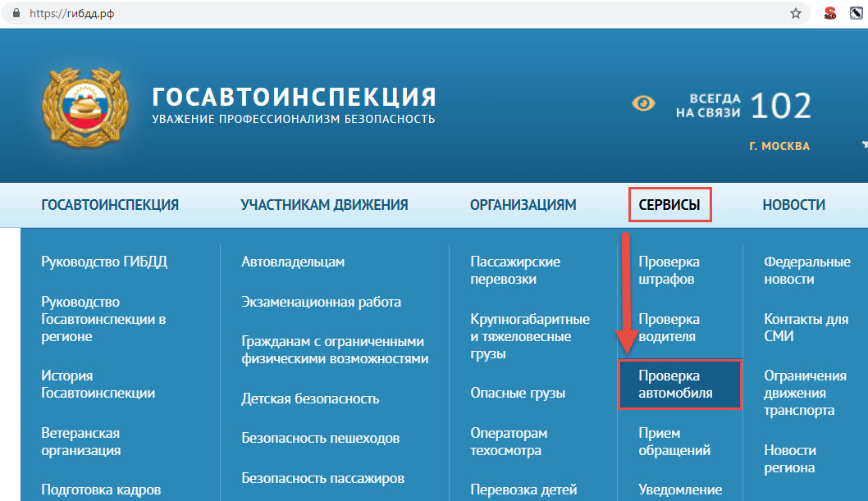Click the Госавтоинспекция emblem logo
Viewport: 868px width, 501px height.
point(85,106)
